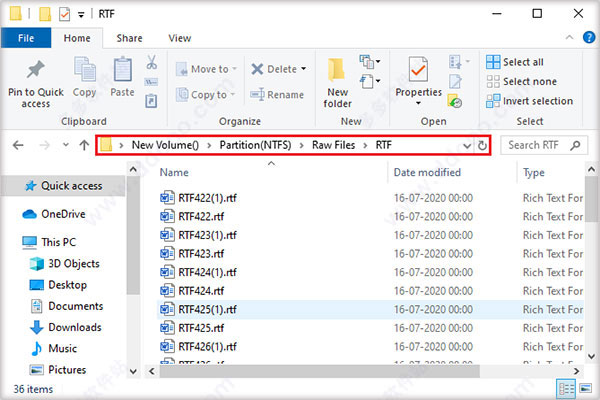Switch to Details view icon in status bar

coord(566,389)
